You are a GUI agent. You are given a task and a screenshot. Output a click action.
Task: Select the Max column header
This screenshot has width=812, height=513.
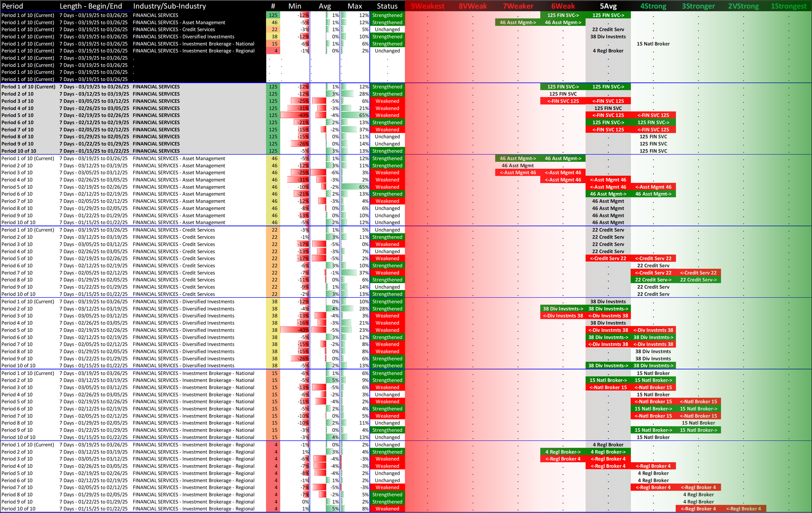tap(354, 6)
